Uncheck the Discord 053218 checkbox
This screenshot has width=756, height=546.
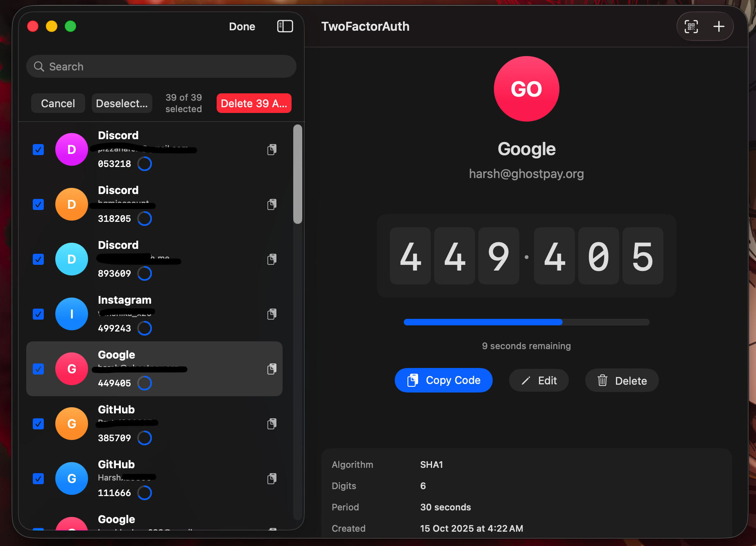[38, 150]
